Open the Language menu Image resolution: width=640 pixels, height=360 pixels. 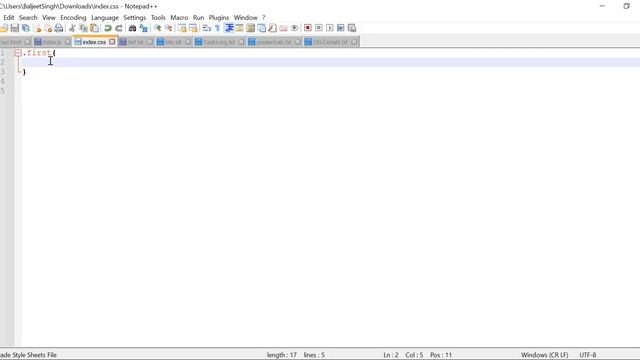pyautogui.click(x=104, y=18)
